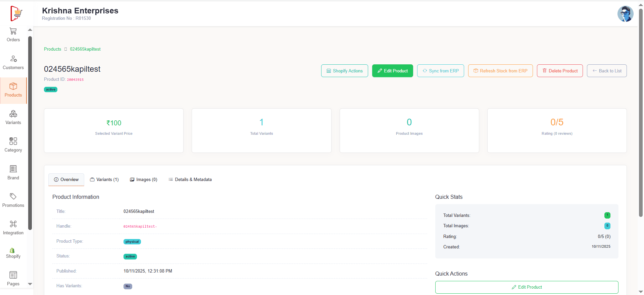644x295 pixels.
Task: Click the Promotions tag icon
Action: click(13, 196)
